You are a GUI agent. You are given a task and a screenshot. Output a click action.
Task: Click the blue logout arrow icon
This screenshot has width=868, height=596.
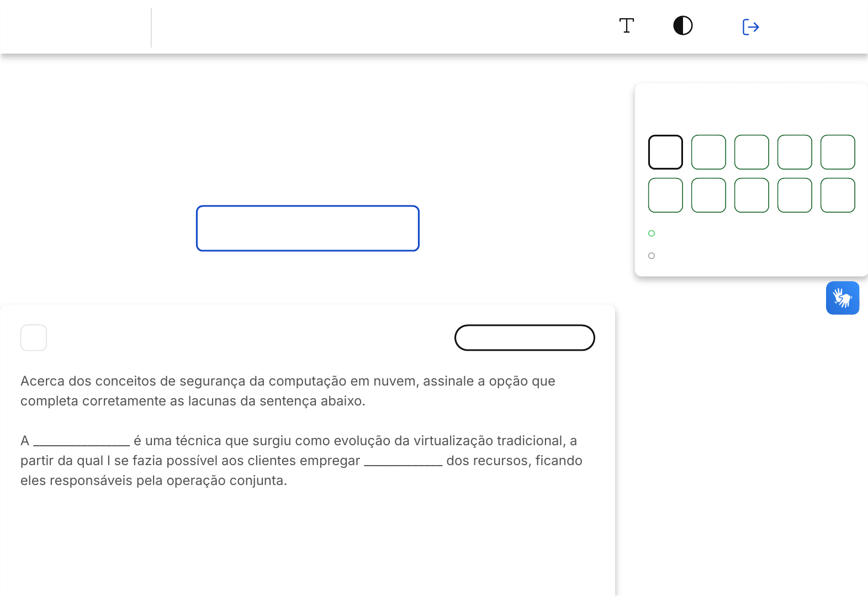750,27
